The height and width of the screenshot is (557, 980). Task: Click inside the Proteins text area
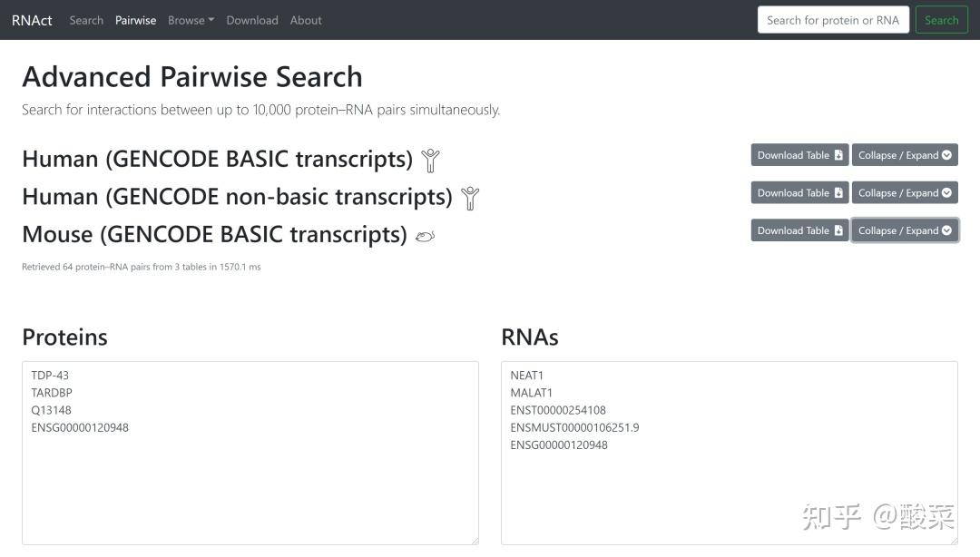250,452
